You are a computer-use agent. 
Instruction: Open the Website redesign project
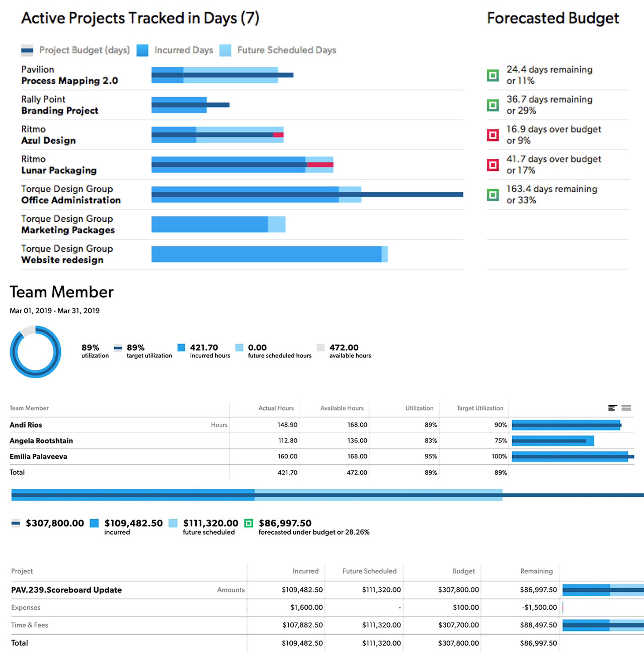pyautogui.click(x=62, y=260)
